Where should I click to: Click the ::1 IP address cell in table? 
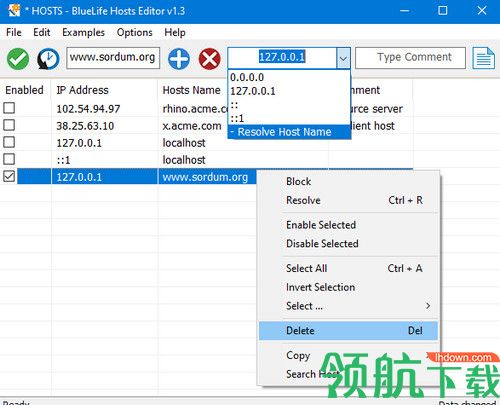point(63,160)
